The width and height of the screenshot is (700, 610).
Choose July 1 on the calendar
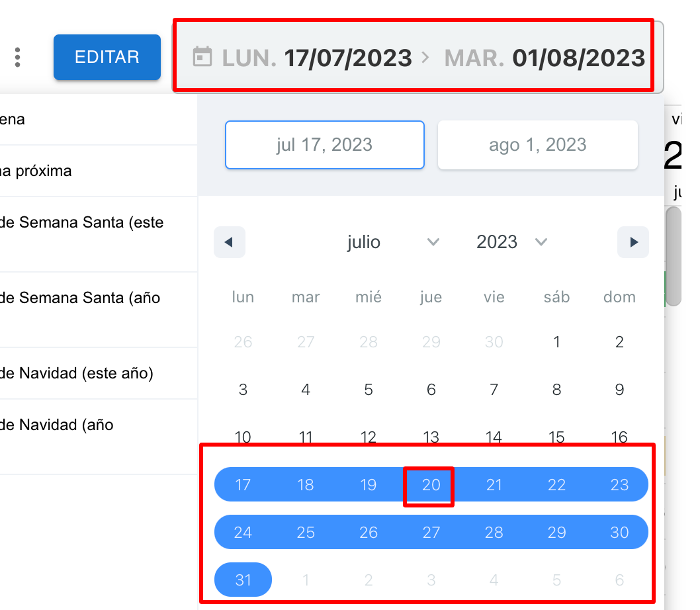pyautogui.click(x=556, y=342)
